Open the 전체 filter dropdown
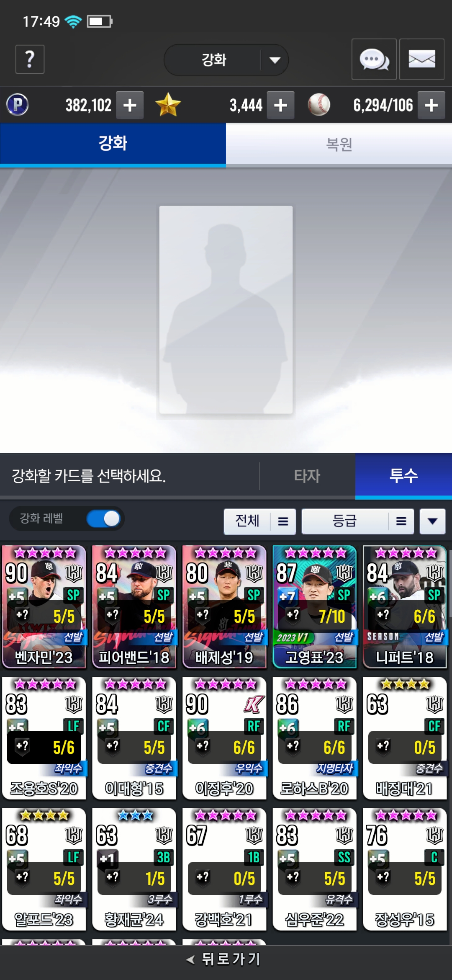This screenshot has height=980, width=452. pos(260,521)
